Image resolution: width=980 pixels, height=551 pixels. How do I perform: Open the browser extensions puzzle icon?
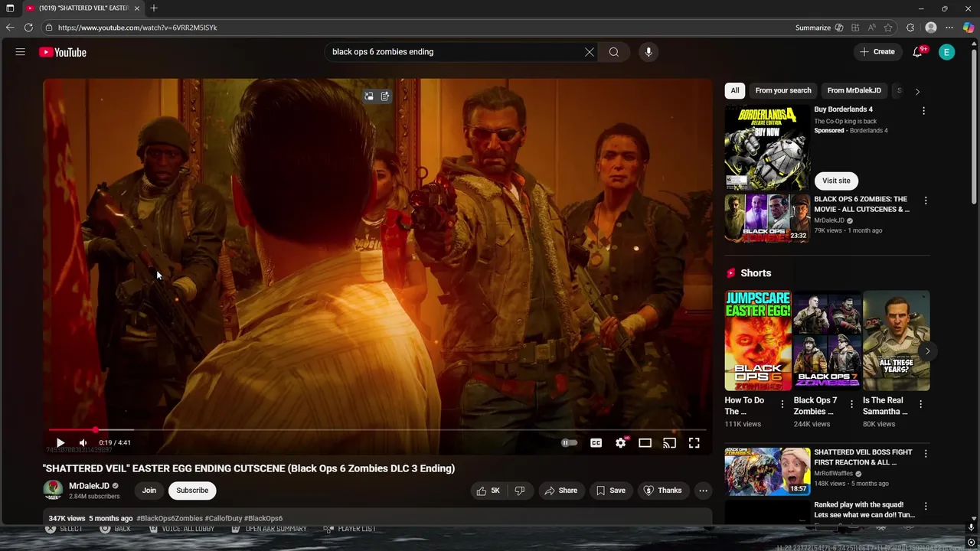(910, 28)
